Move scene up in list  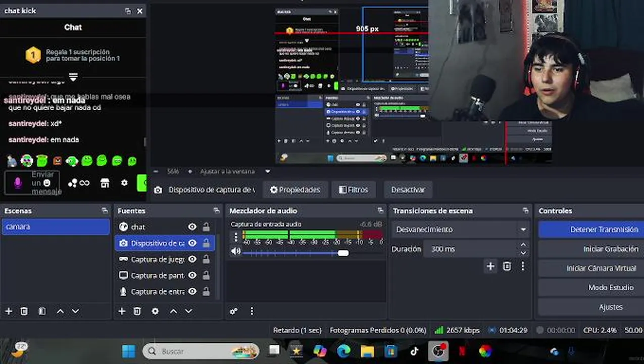click(x=60, y=311)
